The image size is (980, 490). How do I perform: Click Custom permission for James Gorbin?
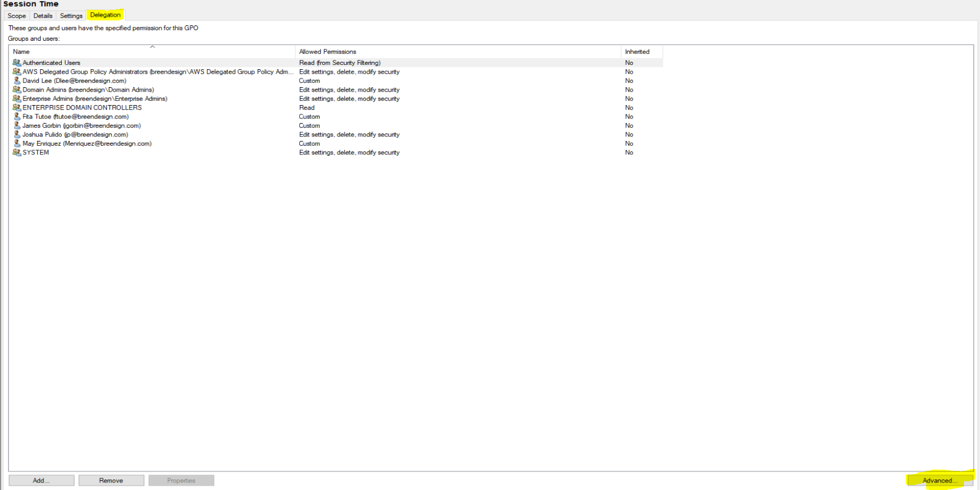pos(310,125)
